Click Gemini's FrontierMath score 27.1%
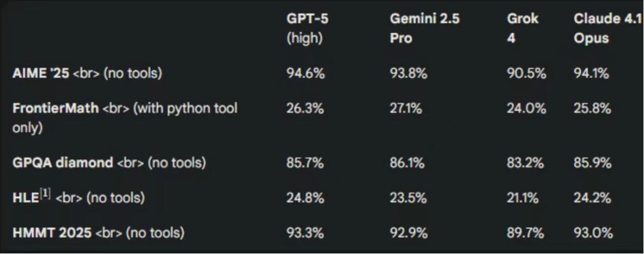 point(405,109)
